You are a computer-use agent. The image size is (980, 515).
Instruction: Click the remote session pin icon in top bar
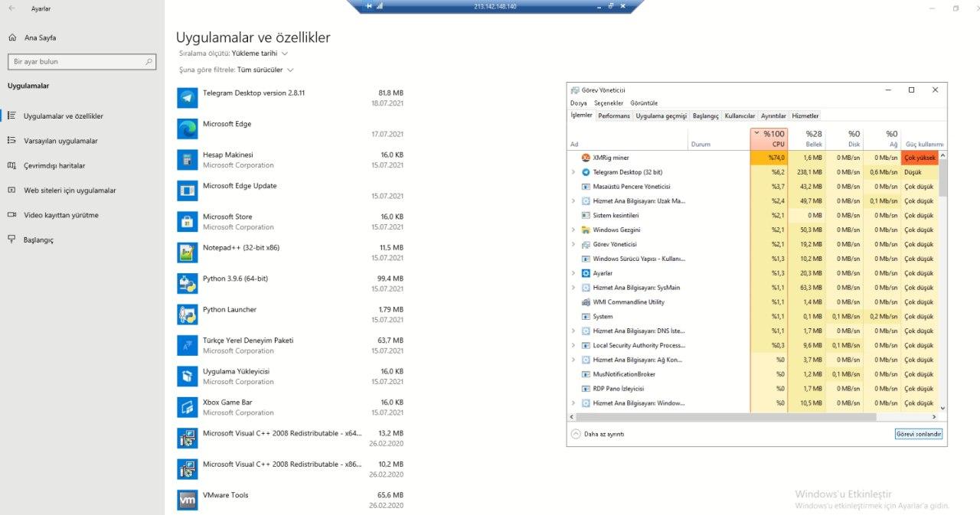click(x=370, y=6)
